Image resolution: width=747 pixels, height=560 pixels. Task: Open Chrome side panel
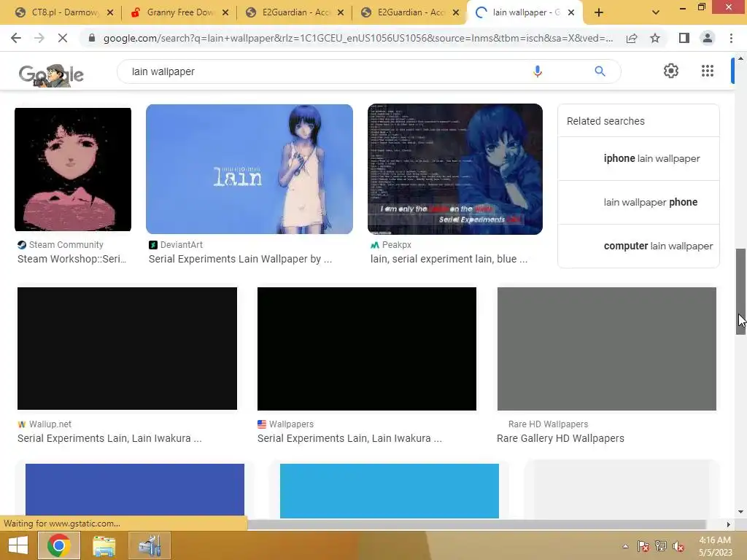(684, 38)
